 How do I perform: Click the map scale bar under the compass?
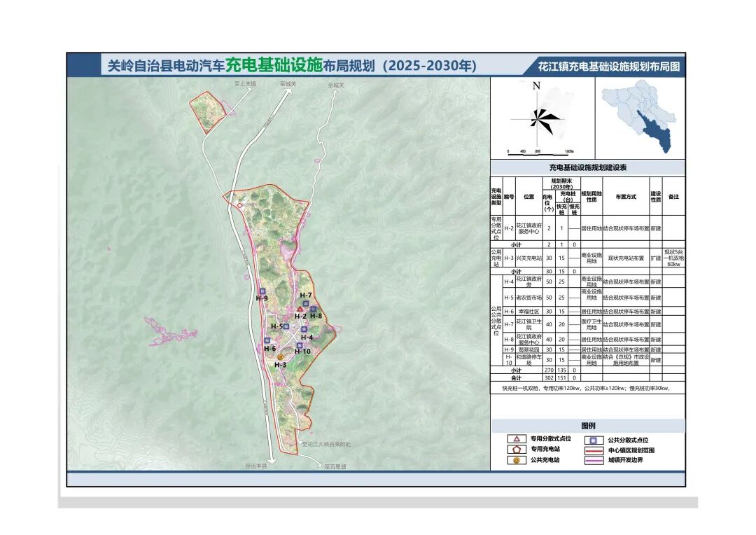(x=541, y=151)
